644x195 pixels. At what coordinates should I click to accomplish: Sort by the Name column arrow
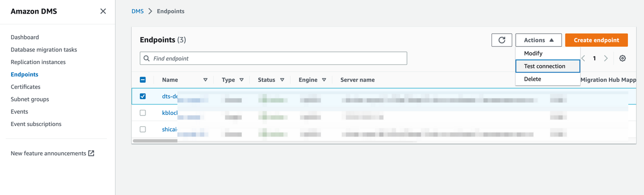205,80
